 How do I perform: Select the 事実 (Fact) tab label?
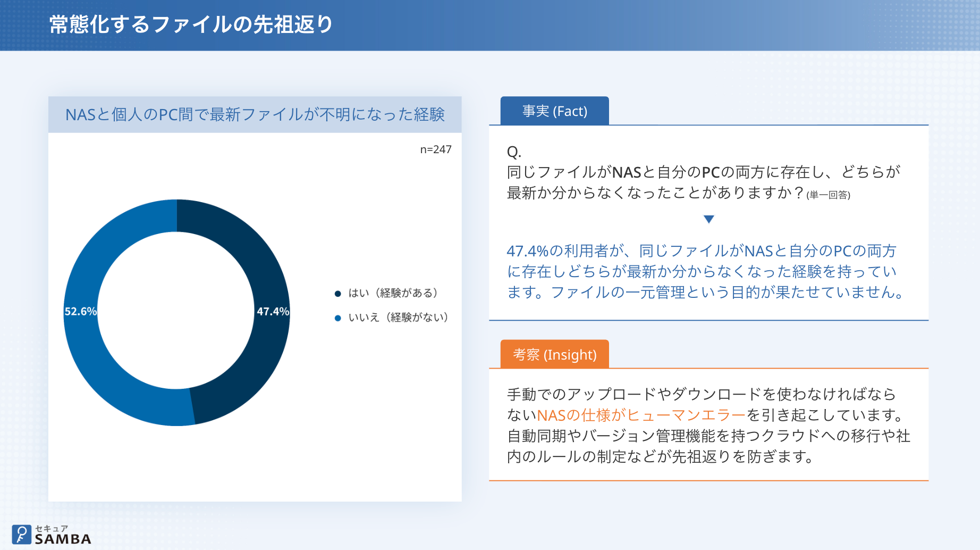pos(555,111)
